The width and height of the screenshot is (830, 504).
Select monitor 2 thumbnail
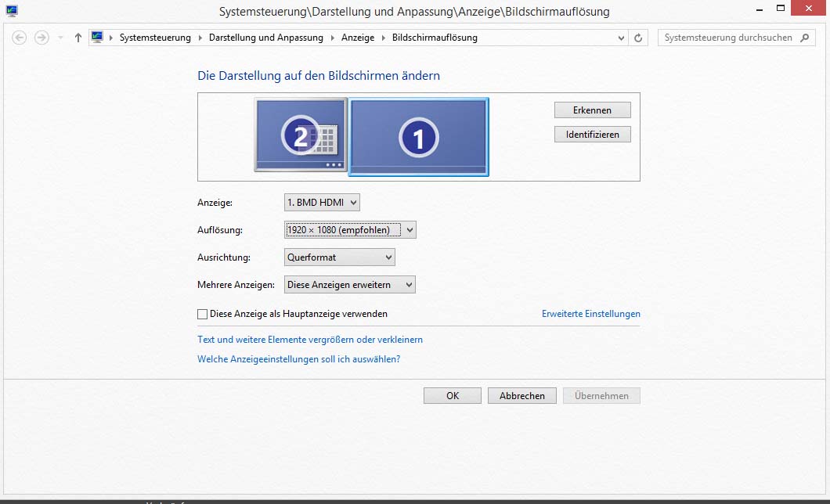(300, 135)
